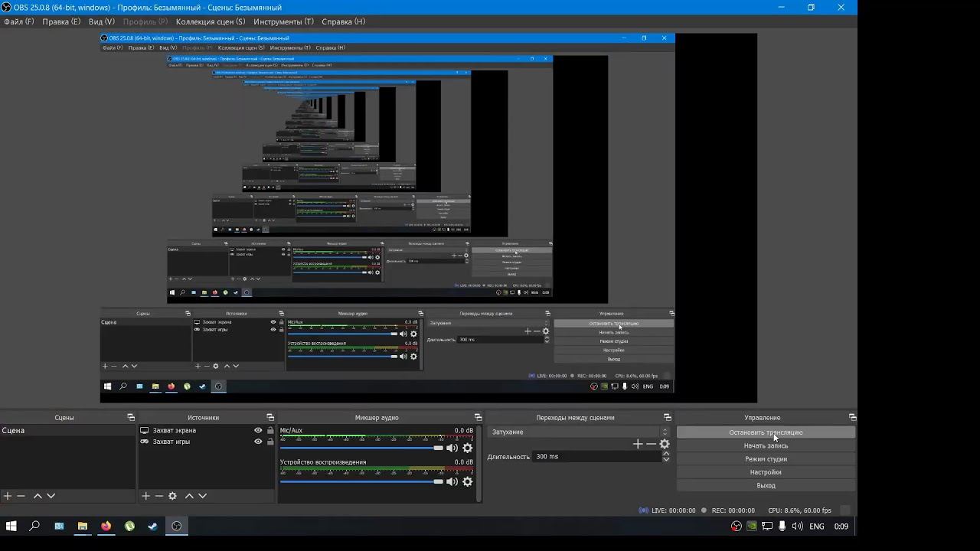This screenshot has width=980, height=551.
Task: Lock the Захват игры source
Action: 270,442
